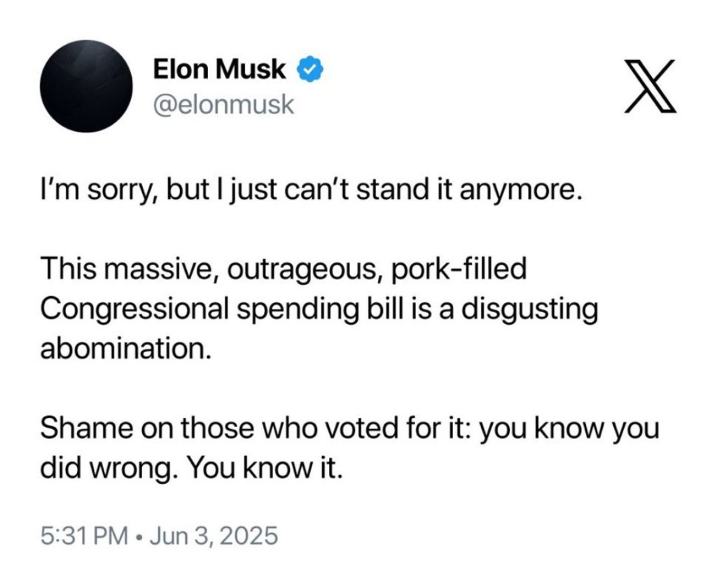Open the dark circular profile avatar
This screenshot has width=717, height=588.
[88, 87]
